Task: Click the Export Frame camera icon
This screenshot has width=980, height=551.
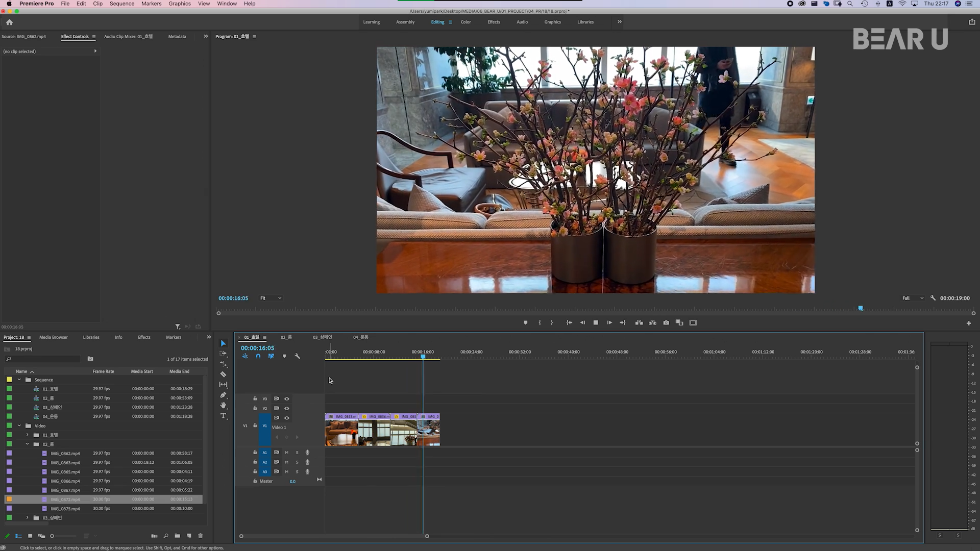Action: (666, 323)
